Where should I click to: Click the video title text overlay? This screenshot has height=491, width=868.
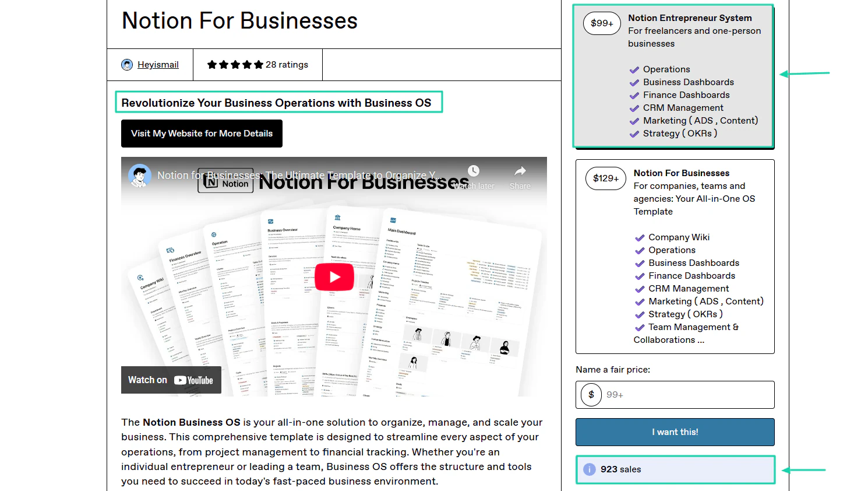point(297,175)
